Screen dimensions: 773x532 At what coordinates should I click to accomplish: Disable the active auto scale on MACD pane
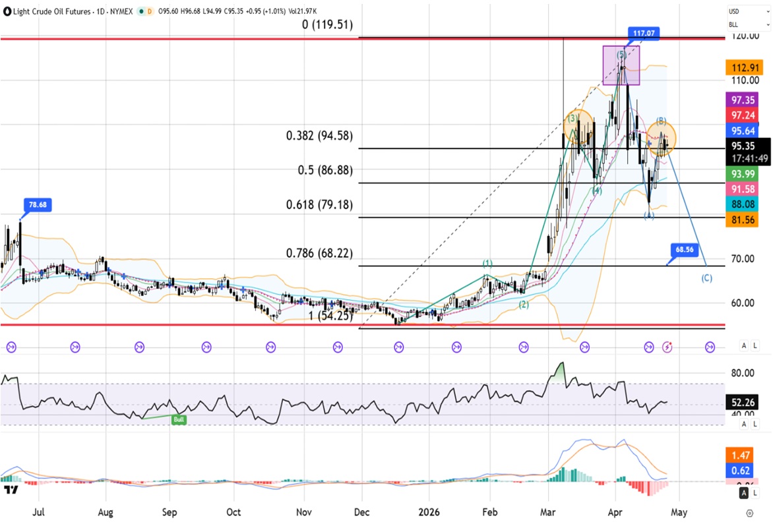(744, 493)
